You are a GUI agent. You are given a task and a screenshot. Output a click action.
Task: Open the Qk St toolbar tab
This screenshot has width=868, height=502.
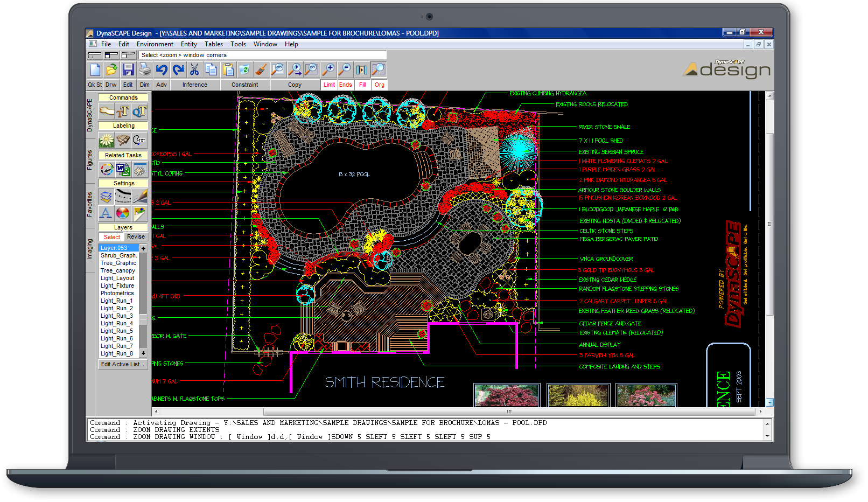click(95, 85)
